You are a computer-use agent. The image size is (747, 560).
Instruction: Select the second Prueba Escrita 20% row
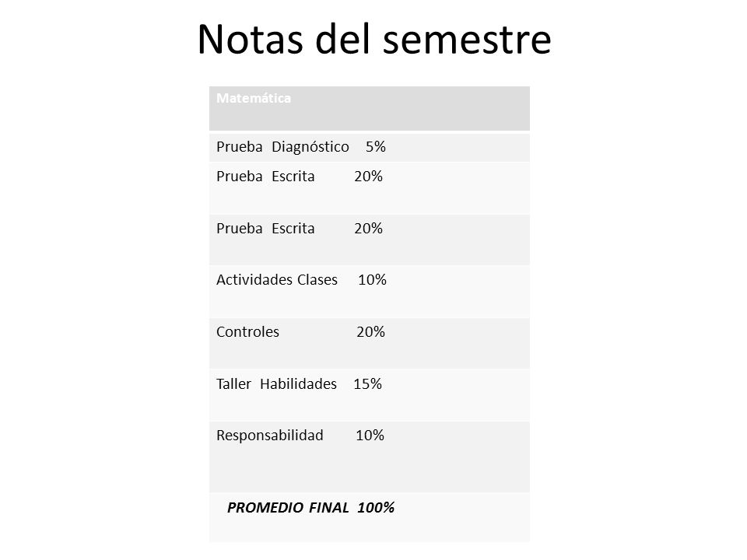point(369,240)
